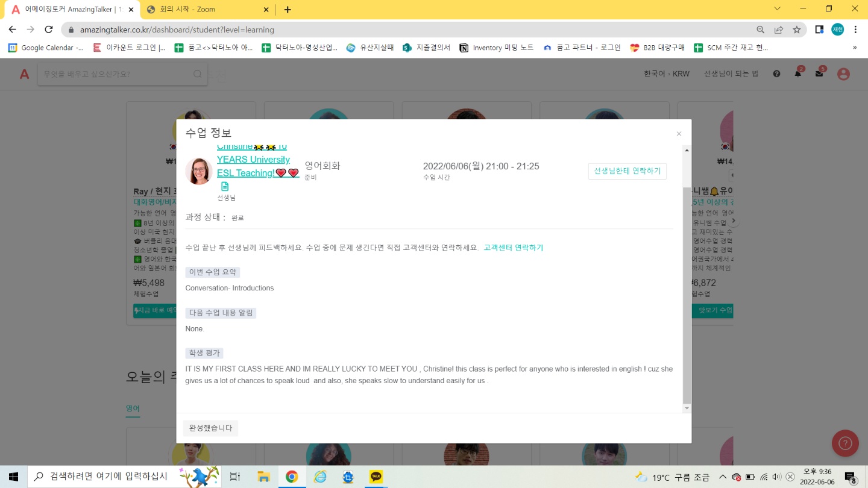The image size is (868, 488).
Task: Close the AmazingTalker browser tab
Action: point(131,10)
